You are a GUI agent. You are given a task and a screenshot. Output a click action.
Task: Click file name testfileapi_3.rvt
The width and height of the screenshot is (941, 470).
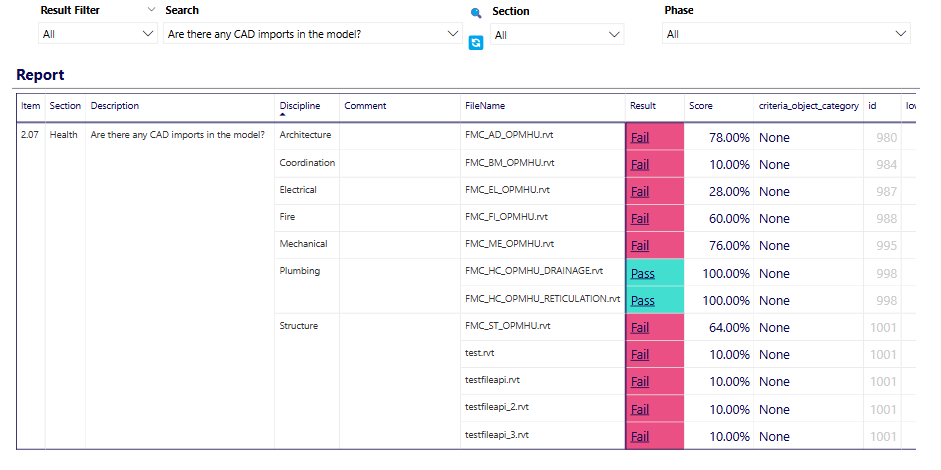coord(497,434)
